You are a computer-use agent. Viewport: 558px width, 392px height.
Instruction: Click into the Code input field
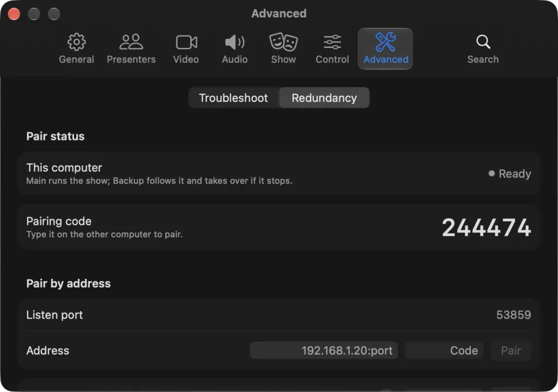[444, 351]
